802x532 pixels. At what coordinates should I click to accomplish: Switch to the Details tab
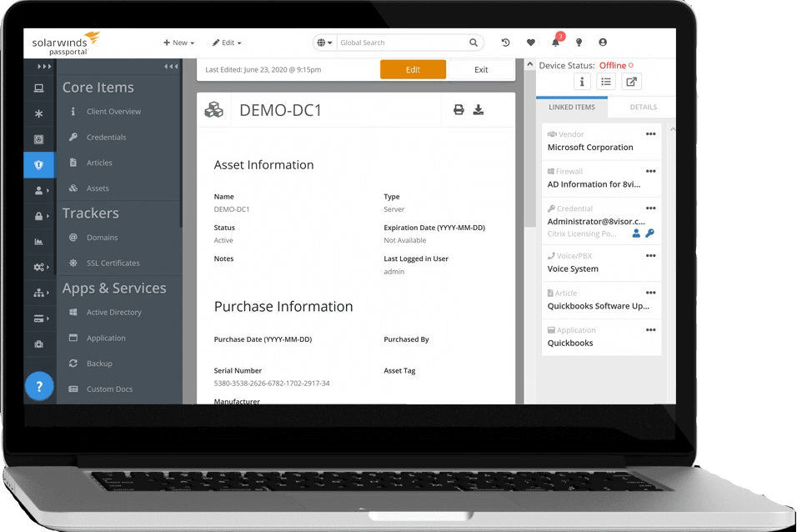click(x=643, y=107)
